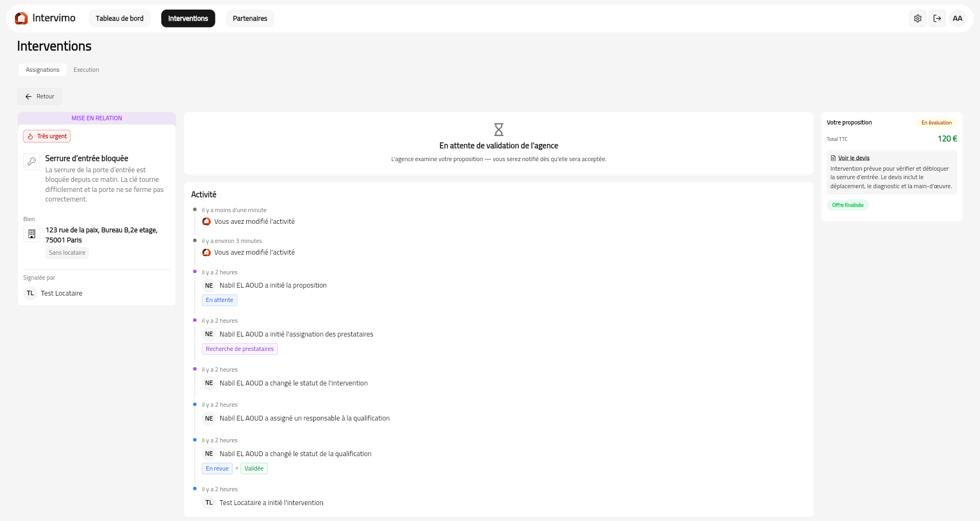980x521 pixels.
Task: Go to the Partenaires section
Action: point(250,19)
